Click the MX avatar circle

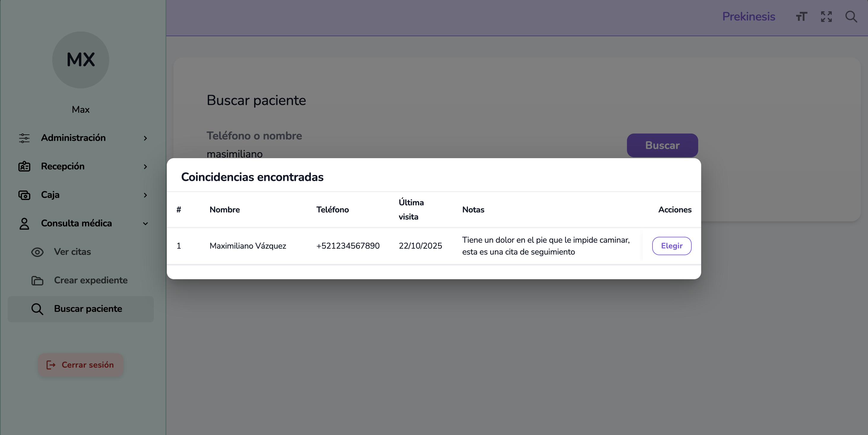[x=80, y=60]
